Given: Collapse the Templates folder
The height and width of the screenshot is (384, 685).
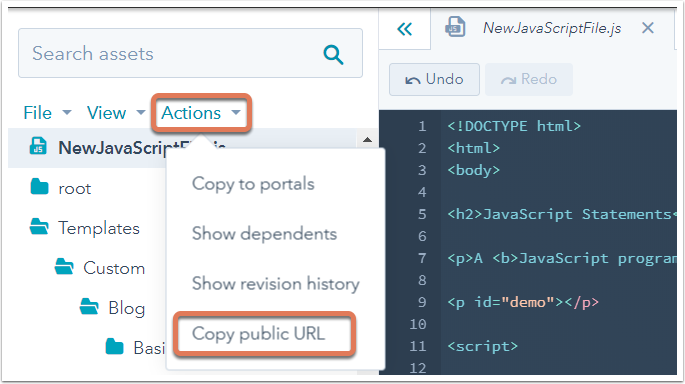Looking at the screenshot, I should [99, 228].
